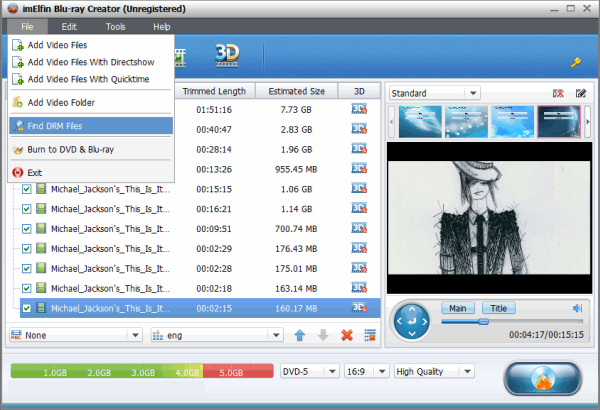Viewport: 600px width, 410px height.
Task: Click the video preview image
Action: (489, 217)
